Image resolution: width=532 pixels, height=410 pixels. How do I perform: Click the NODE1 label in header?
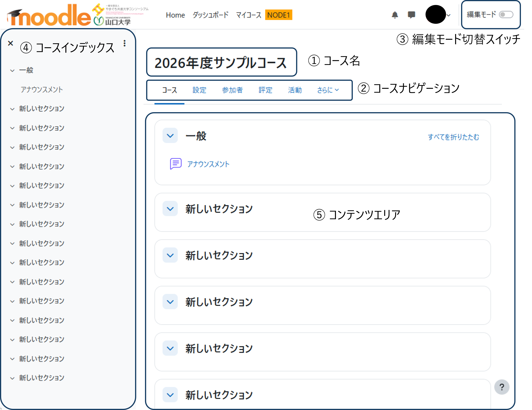click(x=279, y=15)
